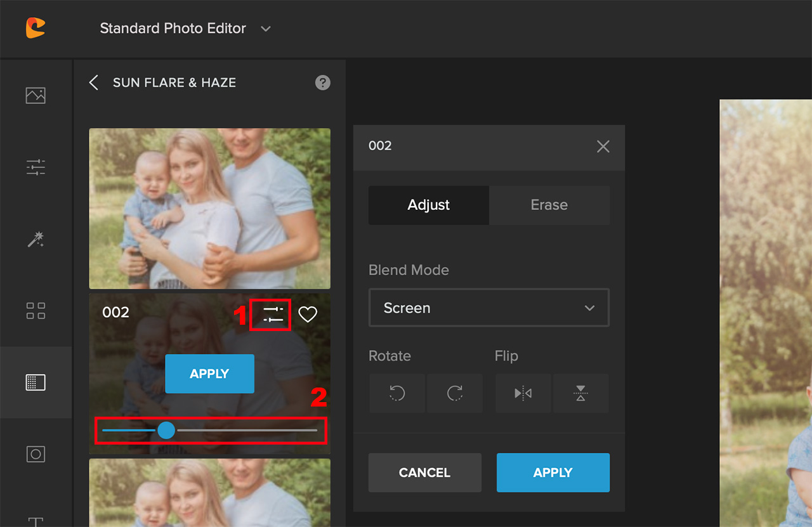The height and width of the screenshot is (527, 812).
Task: Open the four-squares Effects sidebar icon
Action: click(36, 311)
